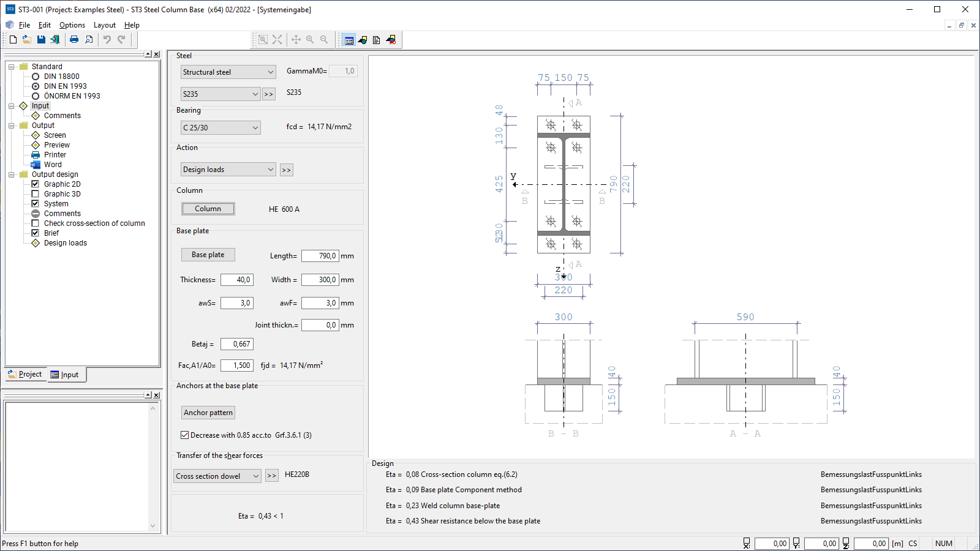980x551 pixels.
Task: Open the Anchor pattern dialog
Action: [208, 413]
